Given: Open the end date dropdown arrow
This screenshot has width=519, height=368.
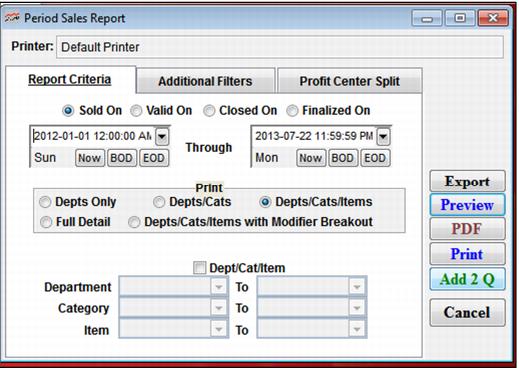Looking at the screenshot, I should coord(383,136).
